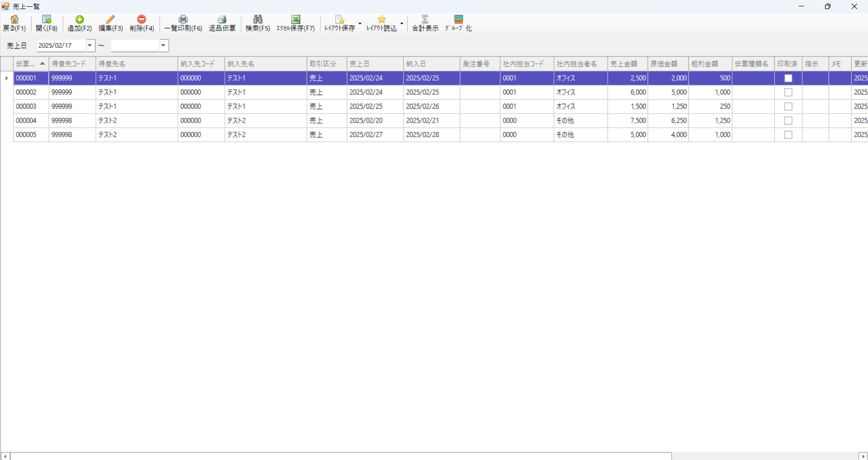Toggle 印刷済 checkbox for slip 000001
This screenshot has width=868, height=460.
[788, 78]
